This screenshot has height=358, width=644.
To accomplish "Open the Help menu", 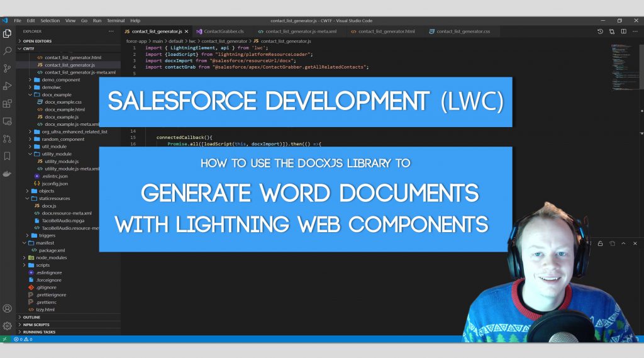I will 135,21.
